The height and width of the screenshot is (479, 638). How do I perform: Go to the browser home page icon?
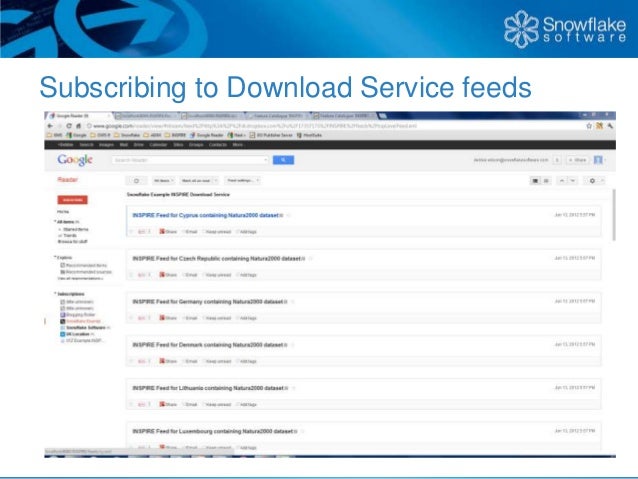pyautogui.click(x=79, y=126)
